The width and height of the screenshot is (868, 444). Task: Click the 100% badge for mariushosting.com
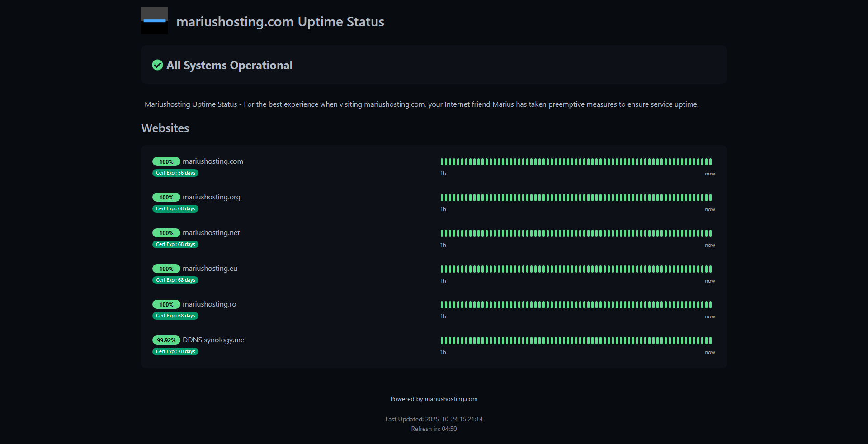(x=166, y=161)
